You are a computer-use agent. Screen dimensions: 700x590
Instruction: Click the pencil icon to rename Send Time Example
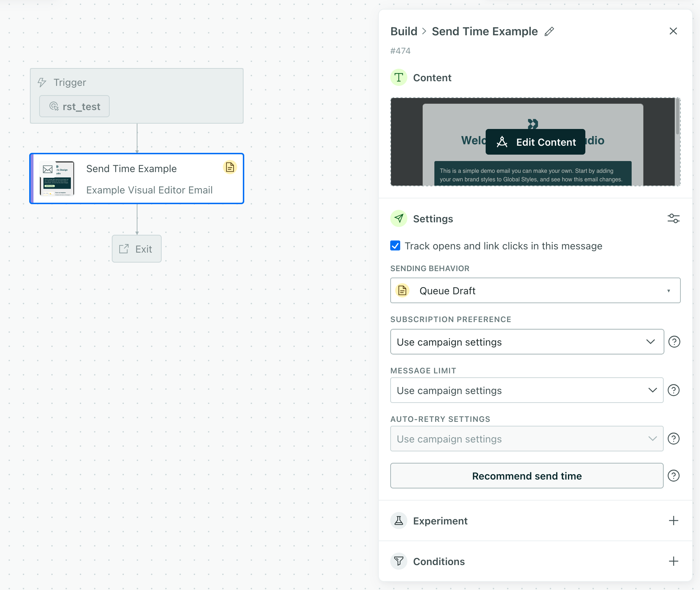549,31
